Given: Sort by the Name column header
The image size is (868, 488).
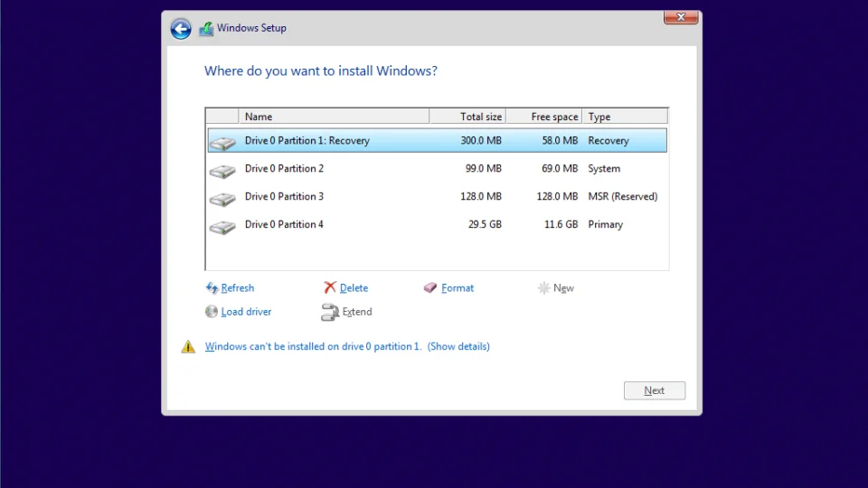Looking at the screenshot, I should [334, 117].
